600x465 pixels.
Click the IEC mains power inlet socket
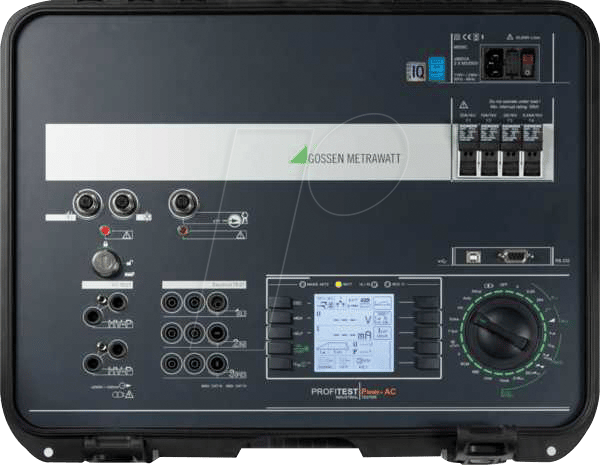click(493, 64)
